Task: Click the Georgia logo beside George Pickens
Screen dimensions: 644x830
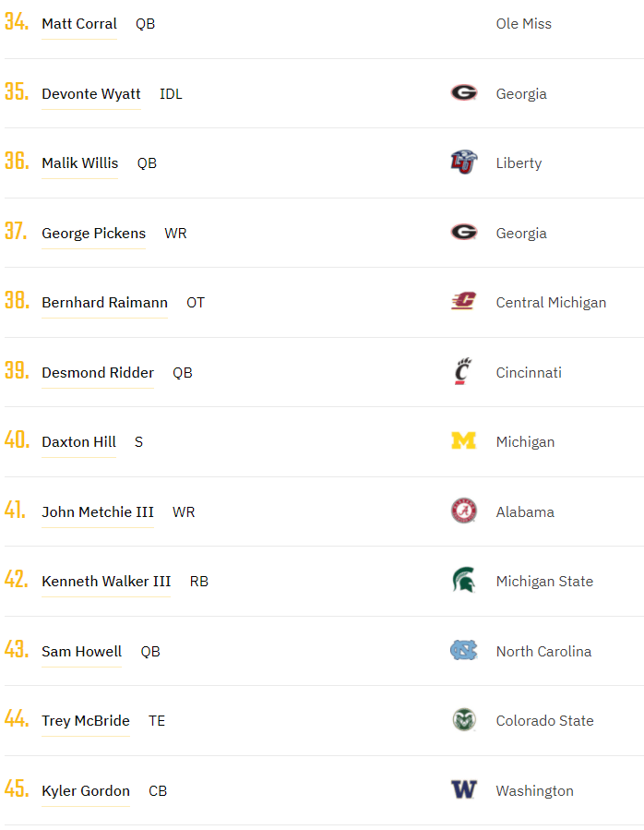Action: 463,233
